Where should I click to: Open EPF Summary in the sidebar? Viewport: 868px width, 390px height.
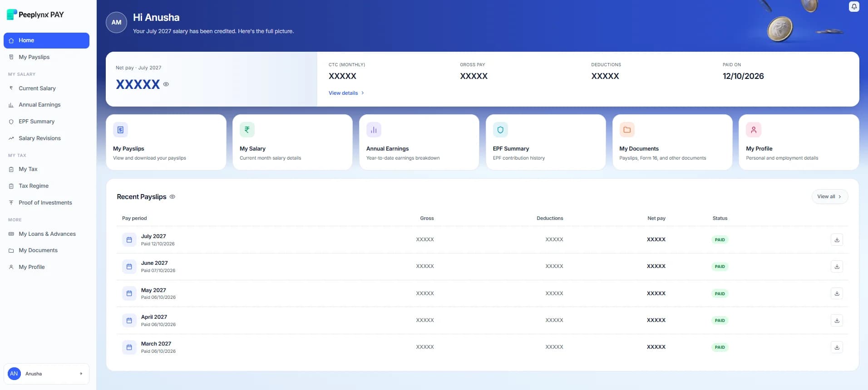(x=46, y=122)
